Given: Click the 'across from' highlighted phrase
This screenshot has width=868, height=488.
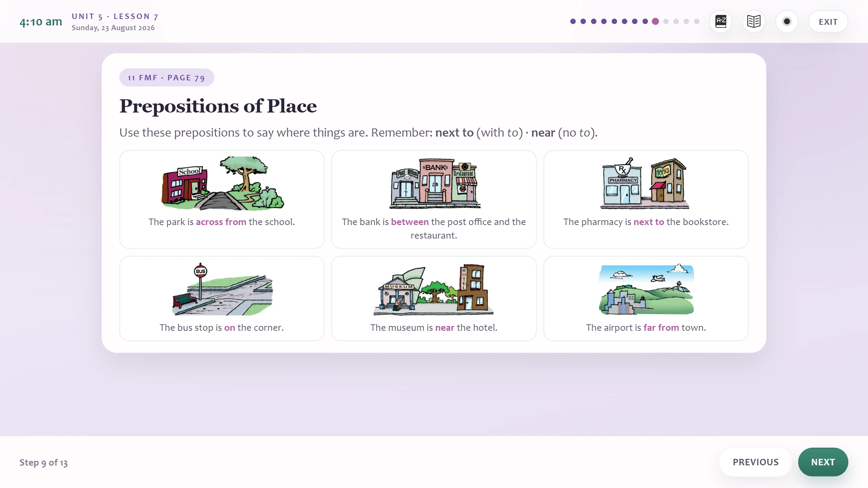Looking at the screenshot, I should pyautogui.click(x=221, y=222).
